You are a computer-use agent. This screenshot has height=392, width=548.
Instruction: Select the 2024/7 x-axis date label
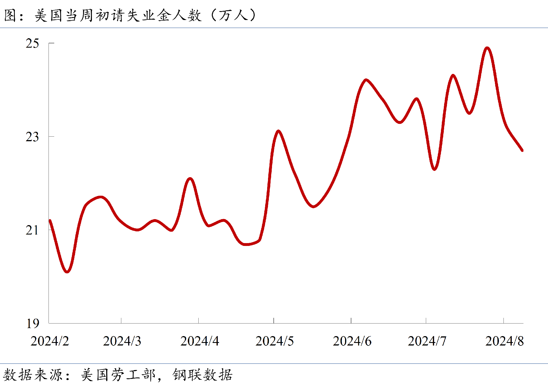427,341
